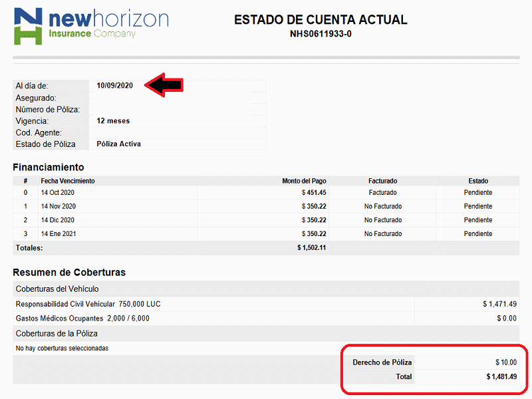532x399 pixels.
Task: Click the Facturado column header
Action: pos(382,181)
